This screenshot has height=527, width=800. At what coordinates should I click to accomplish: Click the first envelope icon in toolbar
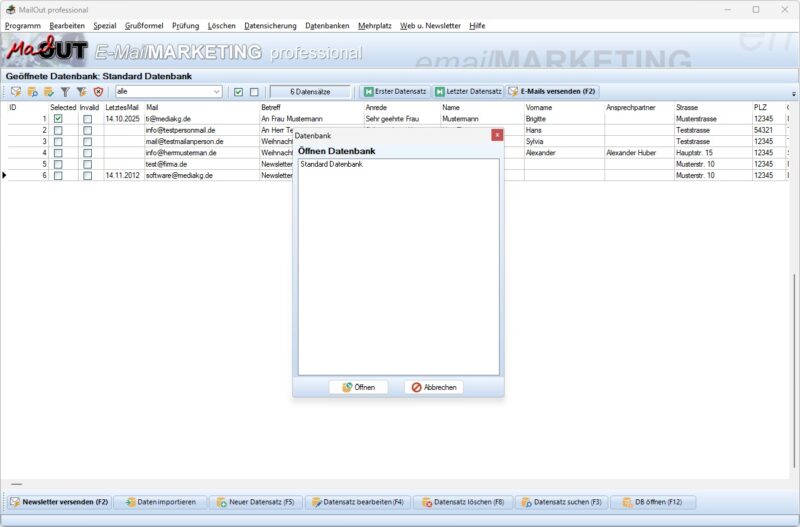click(16, 91)
